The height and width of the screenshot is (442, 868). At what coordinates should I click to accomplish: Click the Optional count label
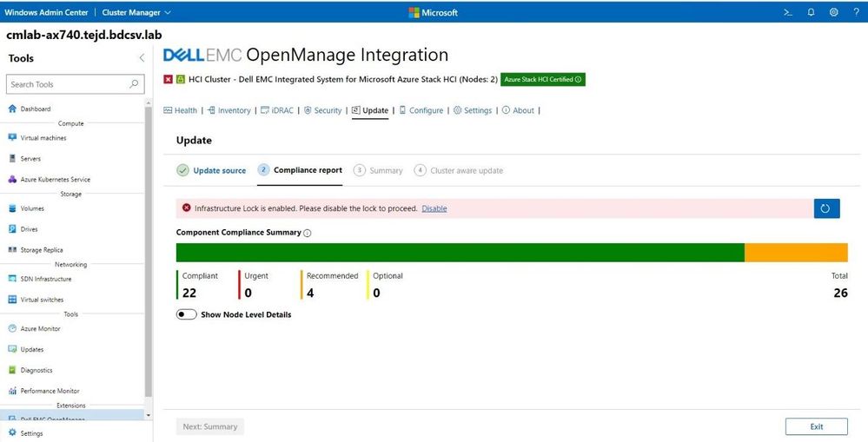tap(388, 275)
